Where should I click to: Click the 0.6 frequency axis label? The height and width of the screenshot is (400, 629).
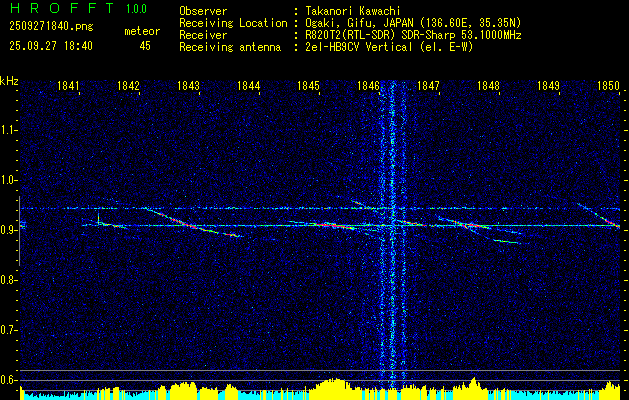click(8, 380)
